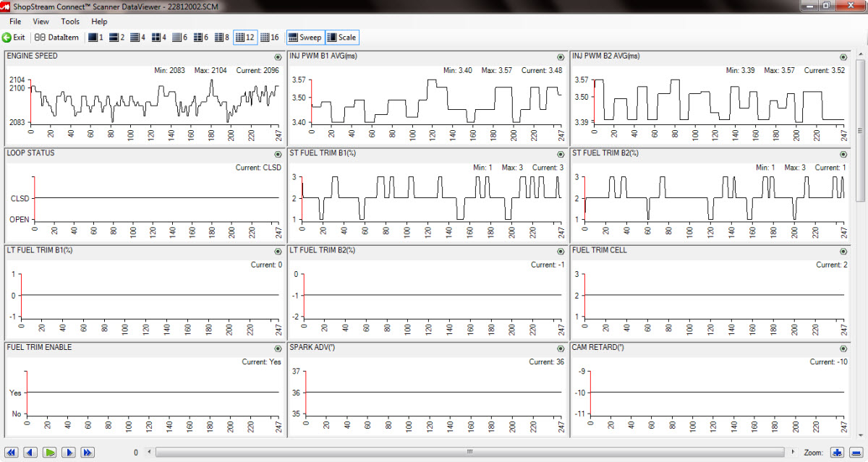Click the ST FUEL TRIM B2 graph options icon
Viewport: 868px width, 462px height.
tap(842, 154)
